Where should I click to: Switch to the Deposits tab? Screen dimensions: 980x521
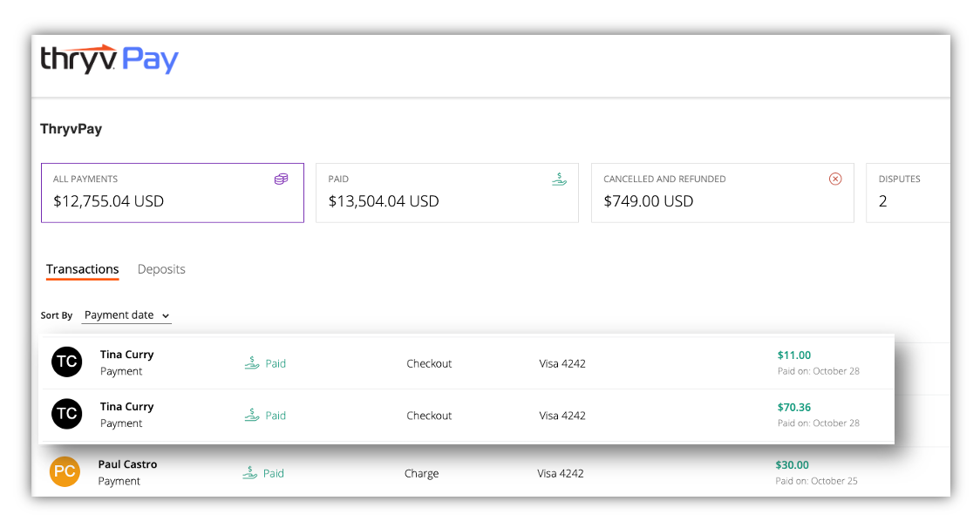pos(161,269)
